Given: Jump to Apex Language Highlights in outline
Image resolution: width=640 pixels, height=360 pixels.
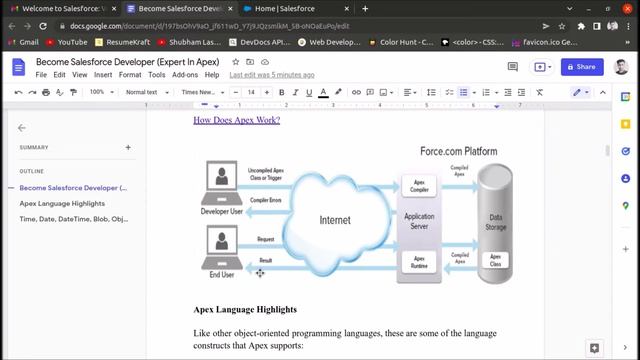Looking at the screenshot, I should click(x=62, y=203).
